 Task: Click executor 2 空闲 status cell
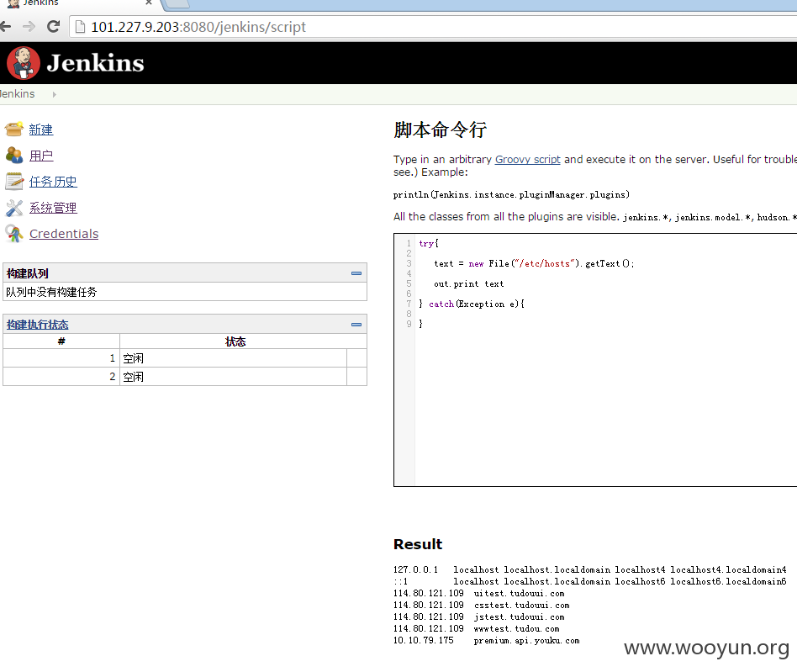[x=234, y=377]
